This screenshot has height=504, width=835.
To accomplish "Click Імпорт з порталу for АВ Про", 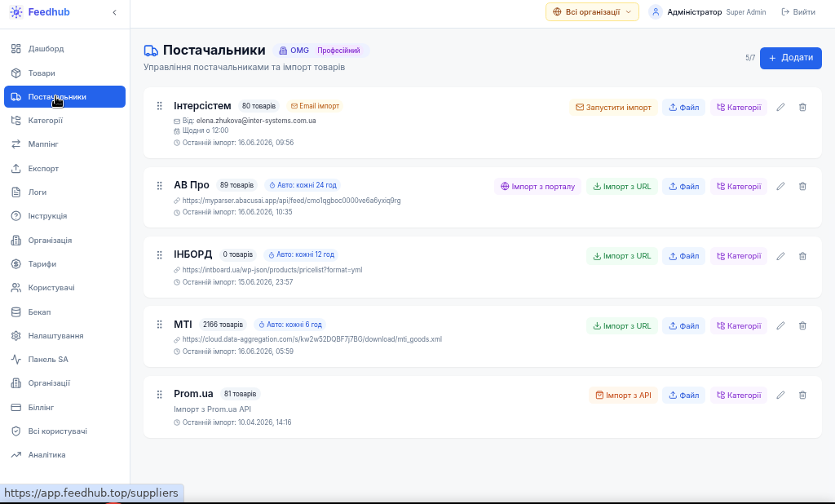I will click(538, 187).
